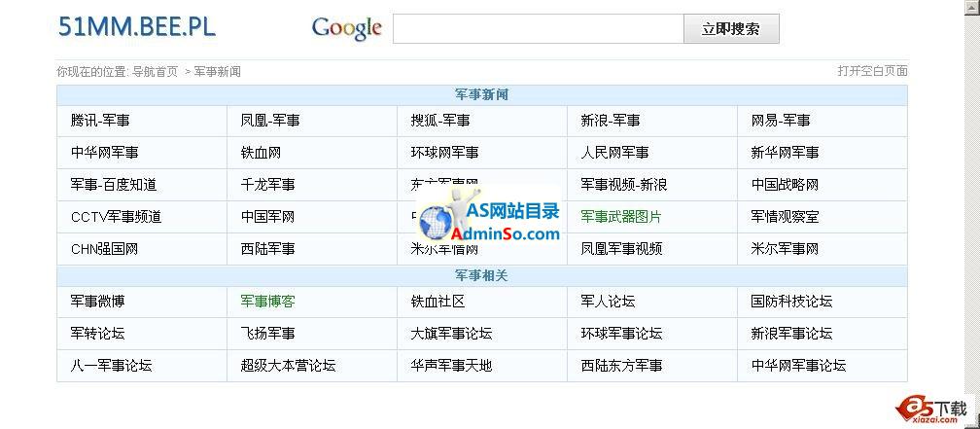The height and width of the screenshot is (429, 980).
Task: Open 铁血网 link
Action: pyautogui.click(x=261, y=153)
